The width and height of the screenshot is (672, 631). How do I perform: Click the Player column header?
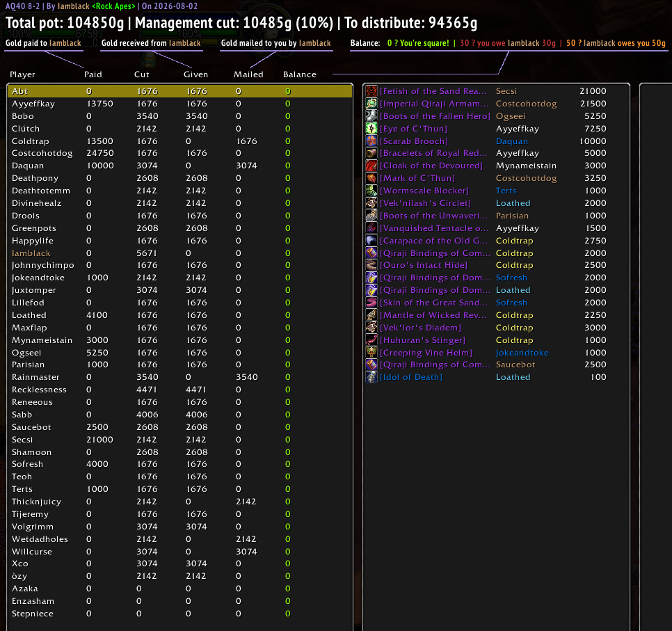tap(22, 74)
